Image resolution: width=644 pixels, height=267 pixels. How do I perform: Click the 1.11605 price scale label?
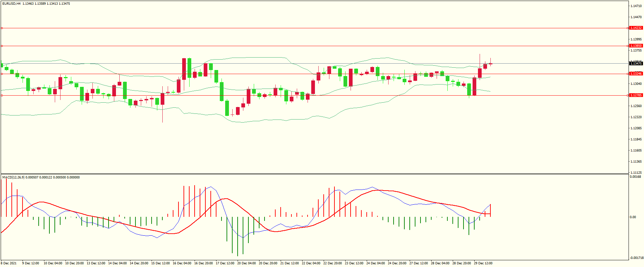tap(636, 151)
